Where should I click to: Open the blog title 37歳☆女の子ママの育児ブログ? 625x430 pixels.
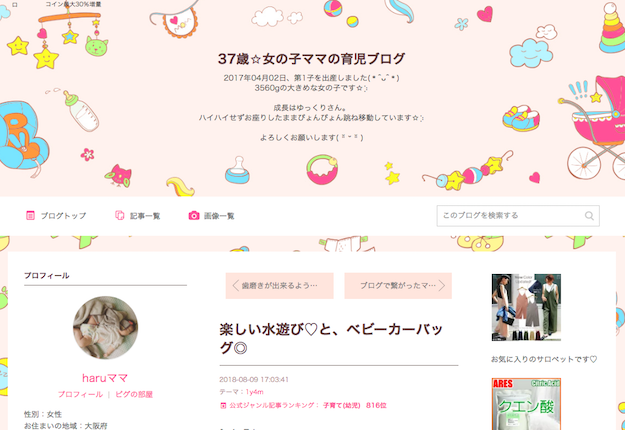[311, 59]
